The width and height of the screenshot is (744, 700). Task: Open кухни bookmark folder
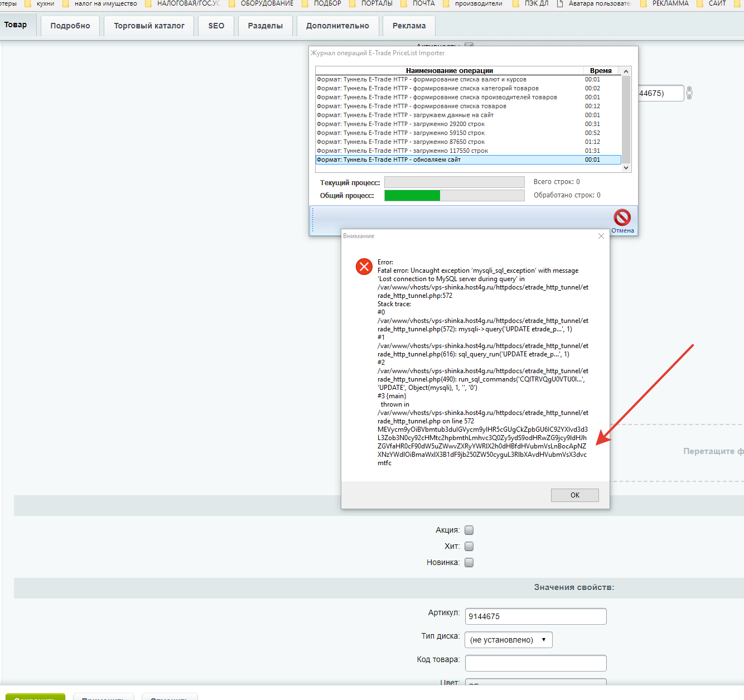click(41, 3)
